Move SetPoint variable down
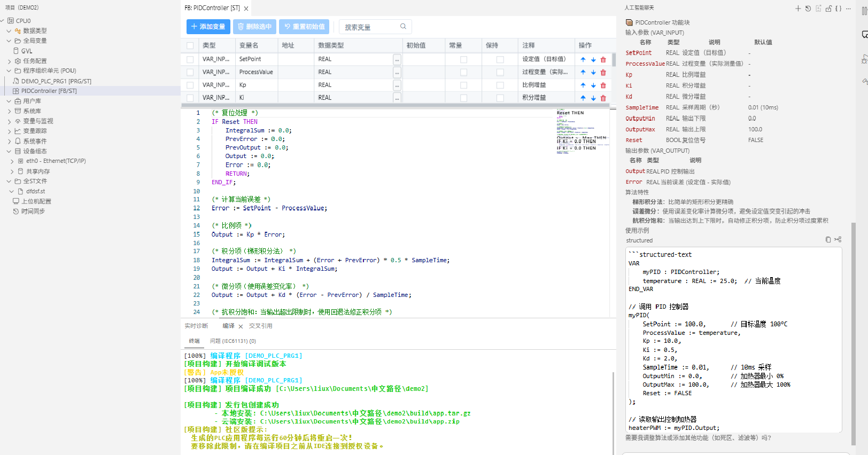Screen dimensions: 868x455 593,60
